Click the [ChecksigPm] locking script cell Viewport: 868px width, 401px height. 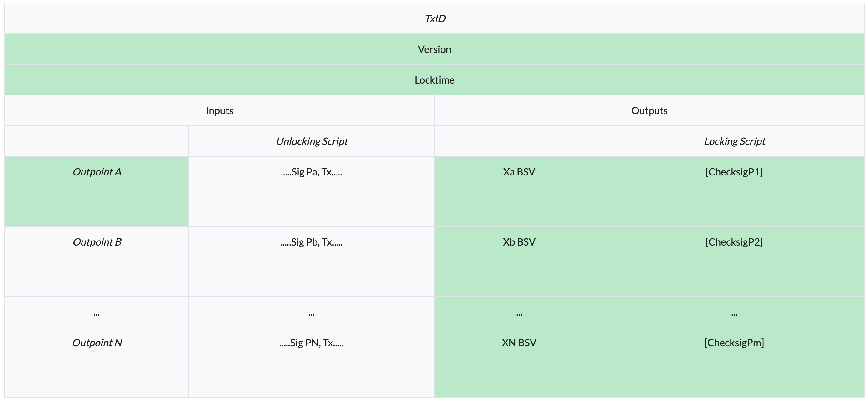[x=734, y=343]
